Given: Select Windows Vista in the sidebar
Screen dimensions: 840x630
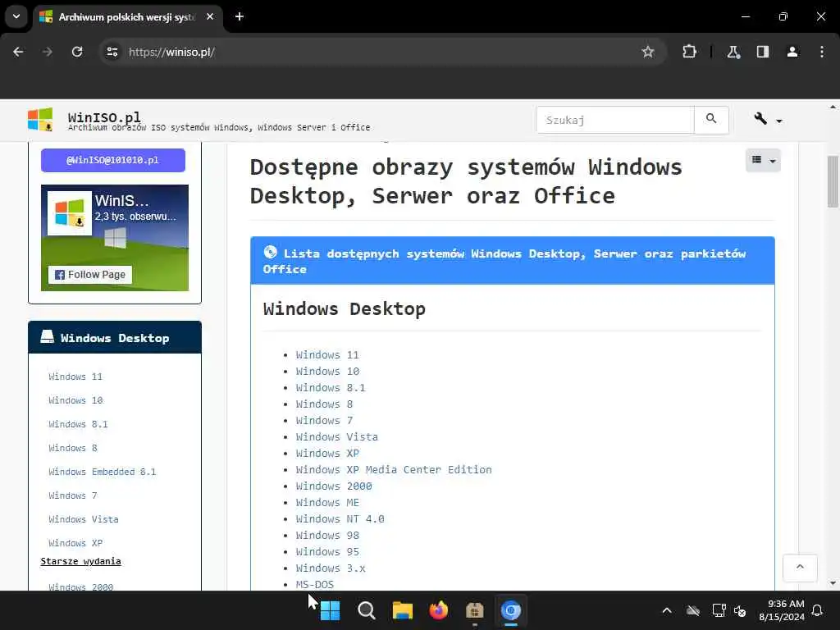Looking at the screenshot, I should point(84,519).
